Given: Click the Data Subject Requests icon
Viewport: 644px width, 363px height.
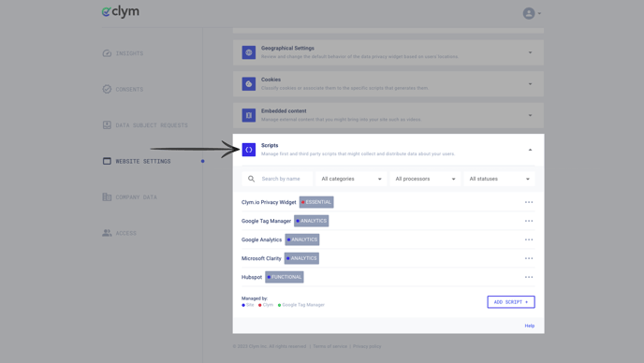Looking at the screenshot, I should coord(107,125).
